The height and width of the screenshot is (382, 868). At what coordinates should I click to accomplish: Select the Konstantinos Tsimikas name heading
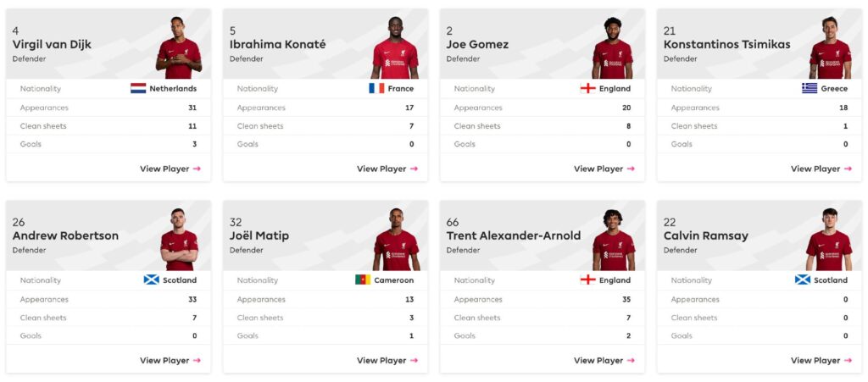click(x=726, y=44)
